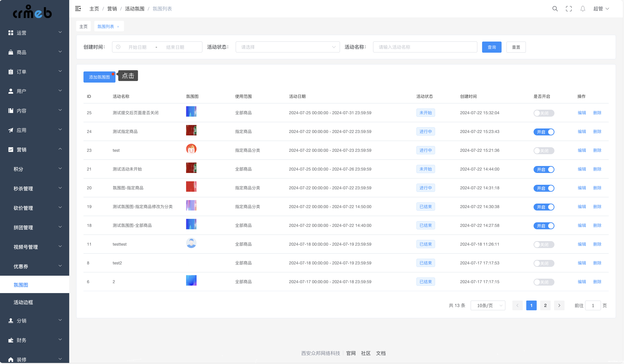The width and height of the screenshot is (624, 364).
Task: Collapse the sidebar with the hamburger icon
Action: [78, 9]
